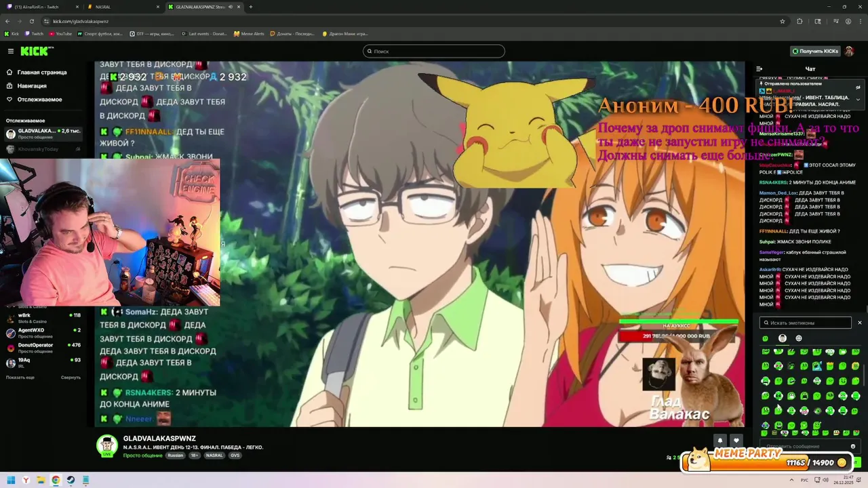Click the Получить KICKs button
Viewport: 868px width, 488px height.
[815, 51]
